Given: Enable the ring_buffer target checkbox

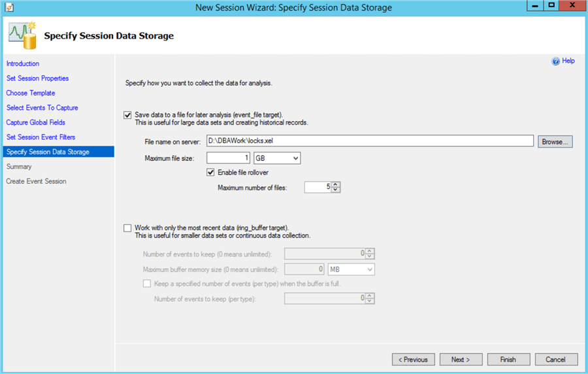Looking at the screenshot, I should [127, 228].
